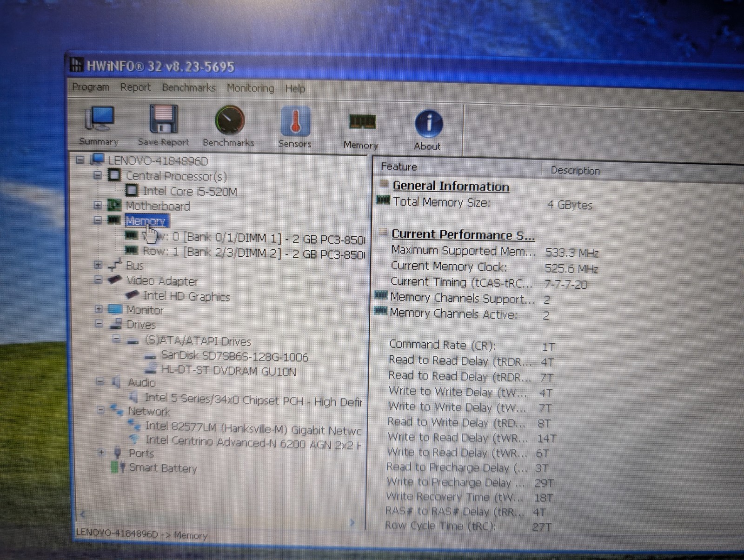Click the Monitor tree icon

click(x=115, y=309)
